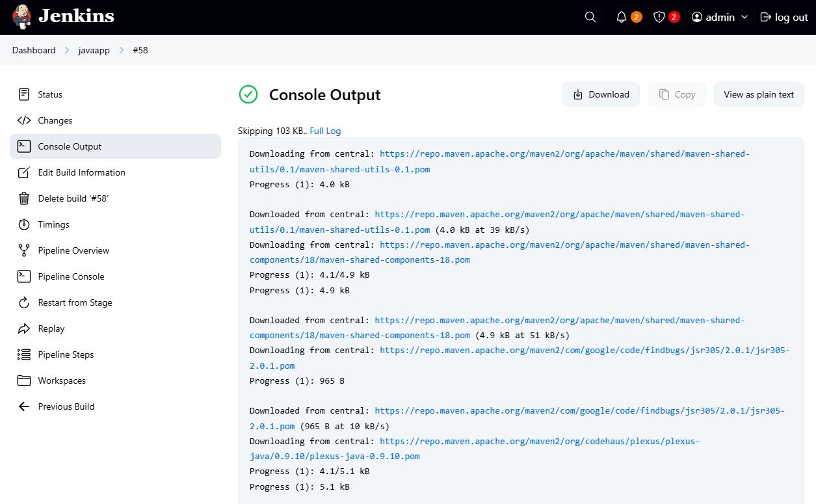The height and width of the screenshot is (504, 816).
Task: Click the Restart from Stage icon
Action: [24, 302]
